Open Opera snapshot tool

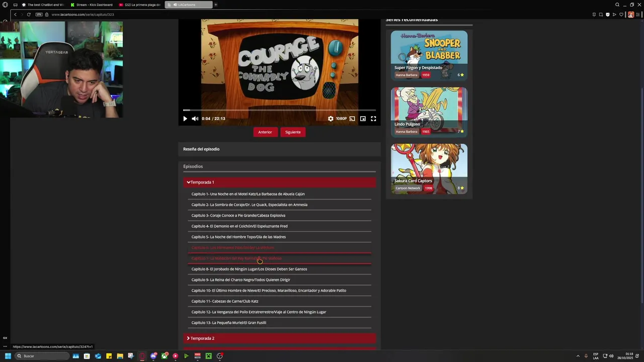(x=601, y=15)
